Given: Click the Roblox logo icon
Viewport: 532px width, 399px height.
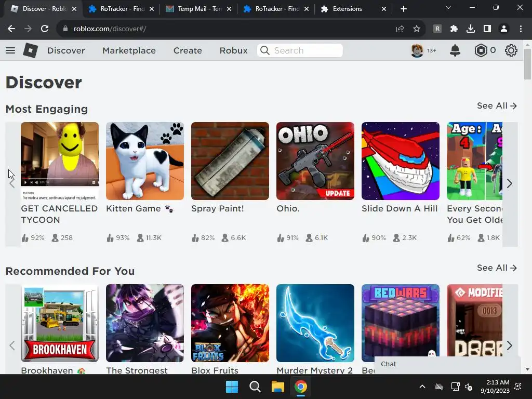Looking at the screenshot, I should pos(30,50).
